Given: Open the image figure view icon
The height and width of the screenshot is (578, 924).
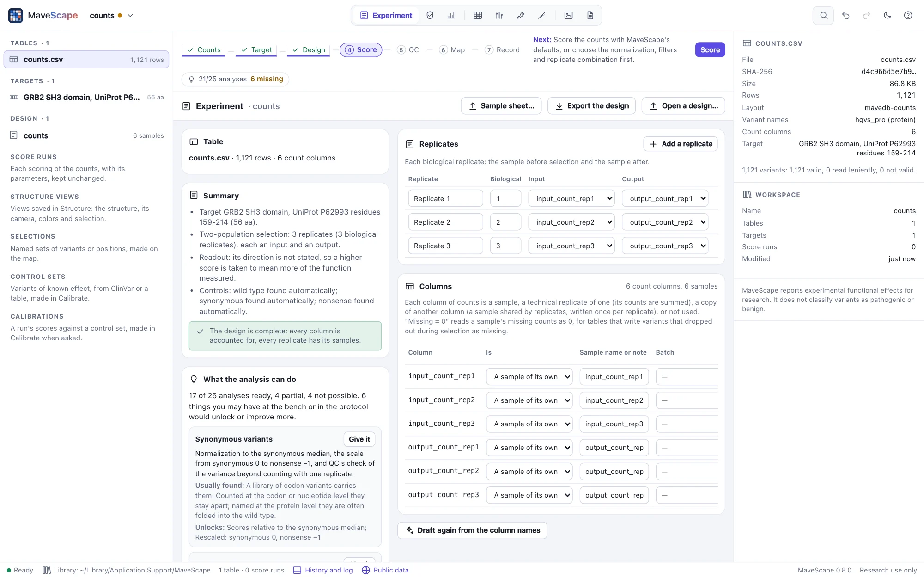Looking at the screenshot, I should [568, 15].
